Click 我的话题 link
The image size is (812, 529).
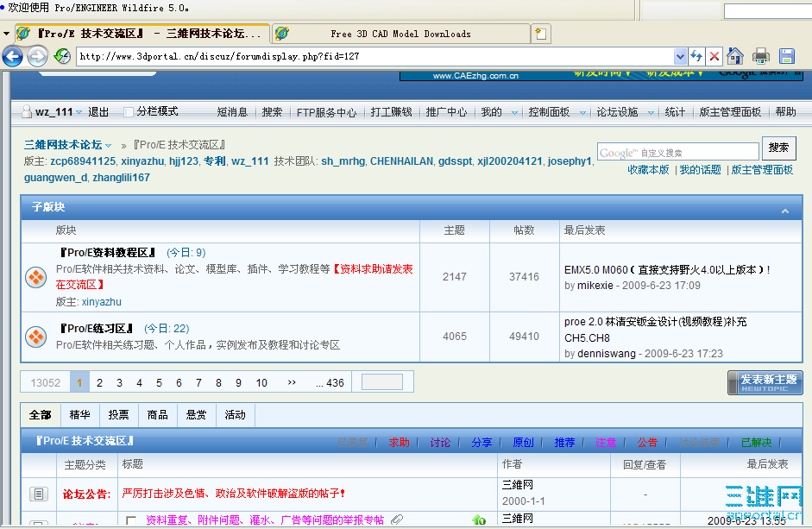pyautogui.click(x=700, y=169)
